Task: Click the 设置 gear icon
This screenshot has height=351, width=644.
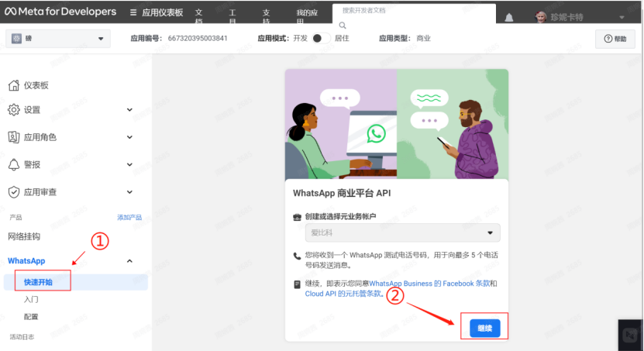Action: click(13, 110)
